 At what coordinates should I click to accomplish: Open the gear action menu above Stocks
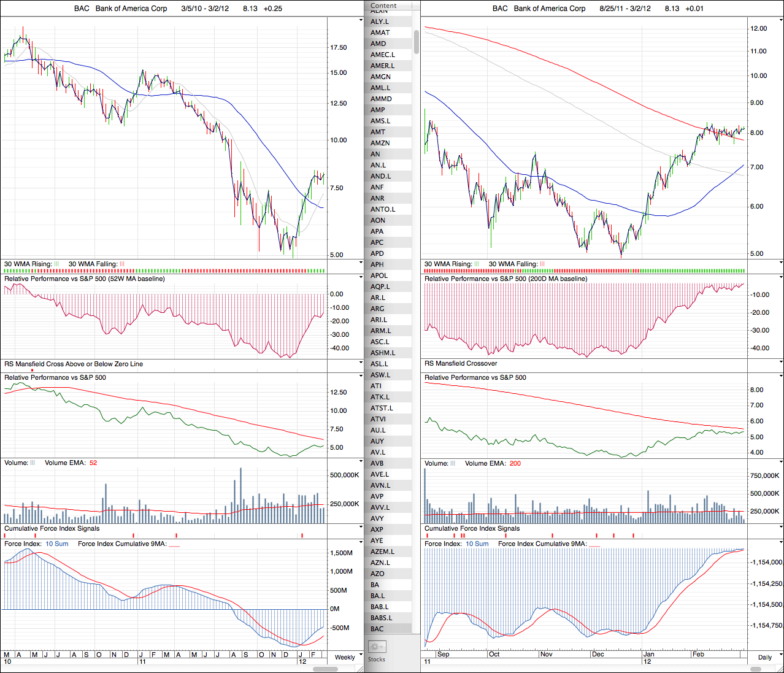(376, 647)
